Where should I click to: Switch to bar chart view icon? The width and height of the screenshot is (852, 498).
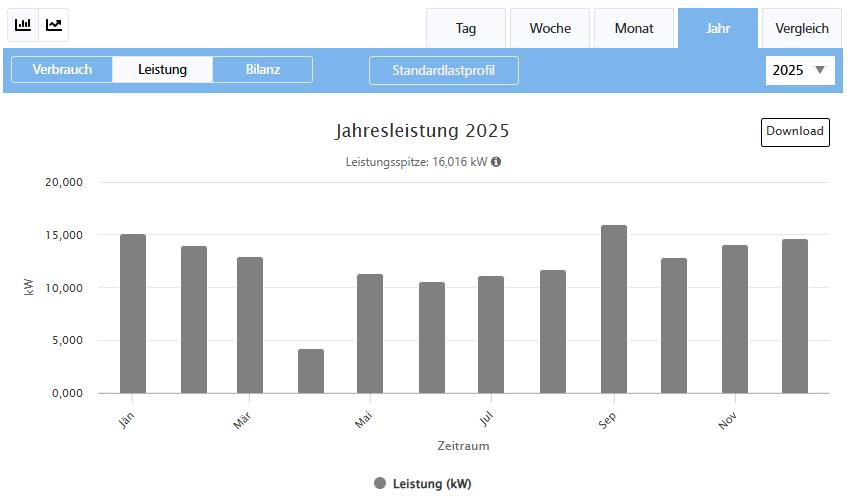[x=23, y=25]
